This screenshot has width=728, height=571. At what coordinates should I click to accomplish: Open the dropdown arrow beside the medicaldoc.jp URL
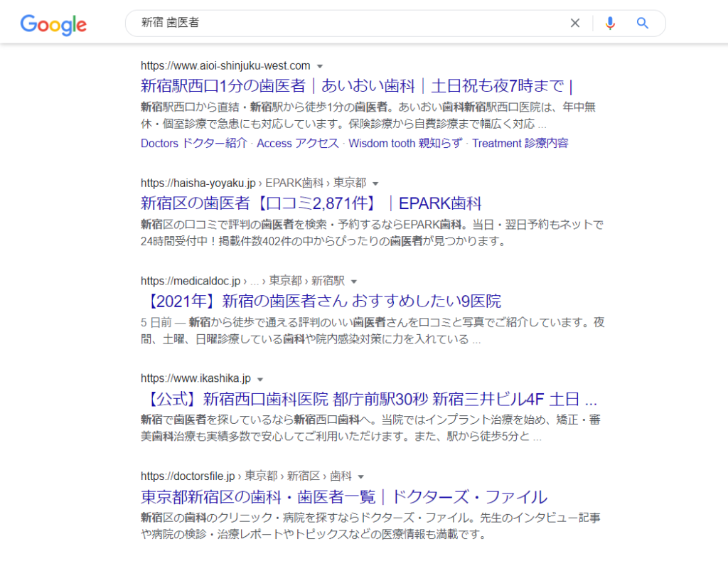click(x=354, y=282)
